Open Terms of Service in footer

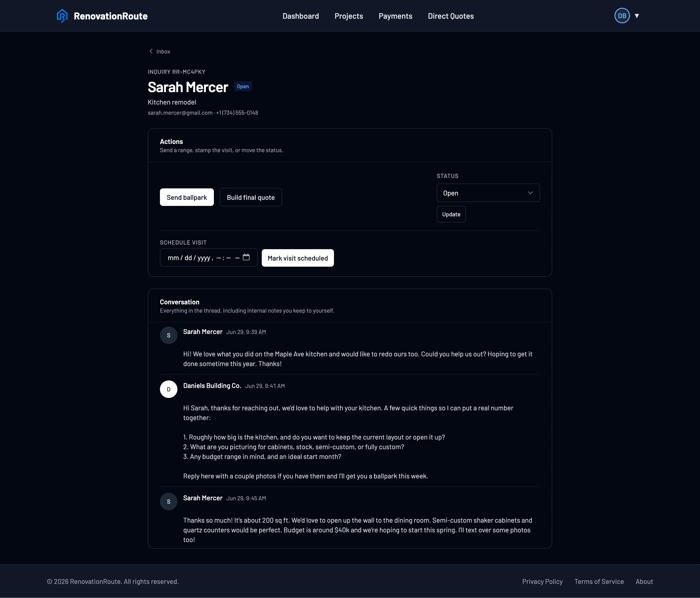point(599,581)
